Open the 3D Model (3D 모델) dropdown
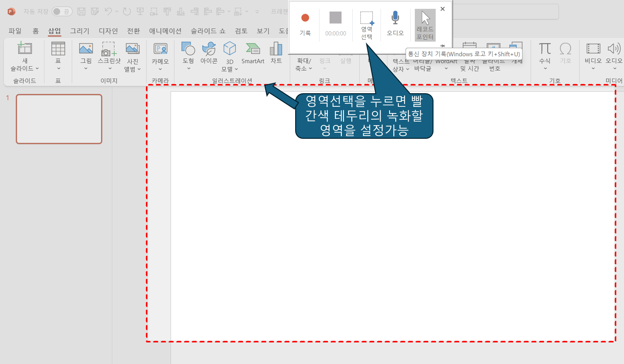Viewport: 624px width, 364px height. click(236, 69)
